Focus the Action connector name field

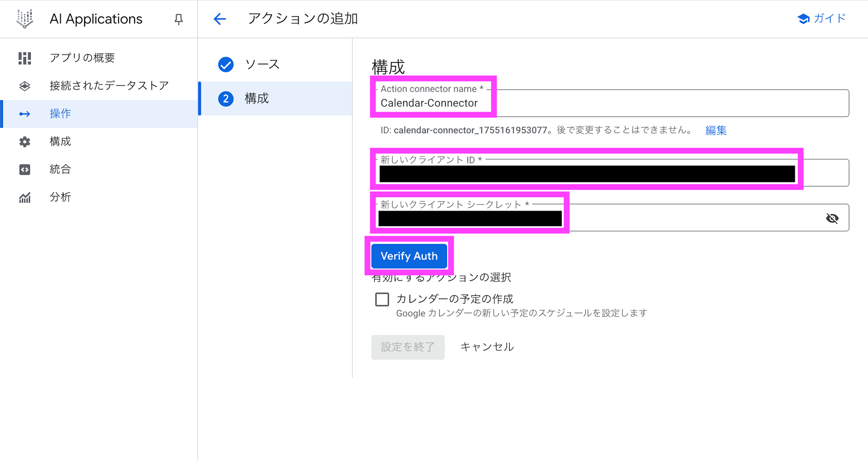(610, 103)
